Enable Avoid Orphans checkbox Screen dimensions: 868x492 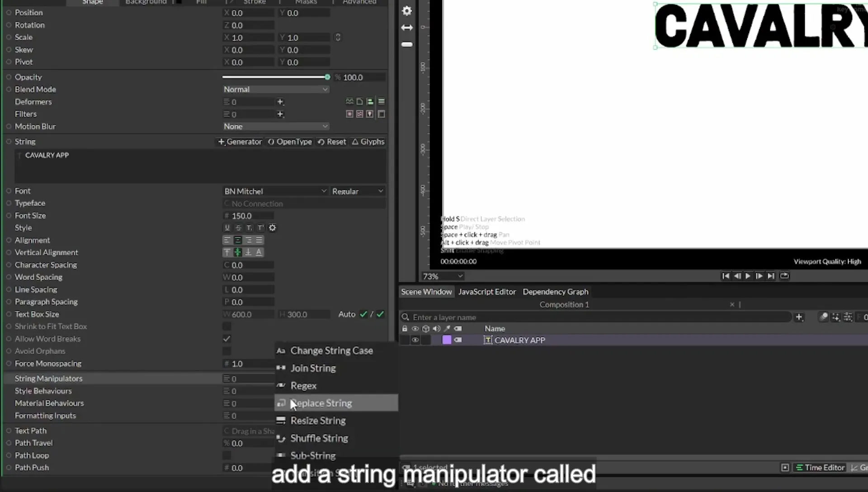(x=227, y=351)
